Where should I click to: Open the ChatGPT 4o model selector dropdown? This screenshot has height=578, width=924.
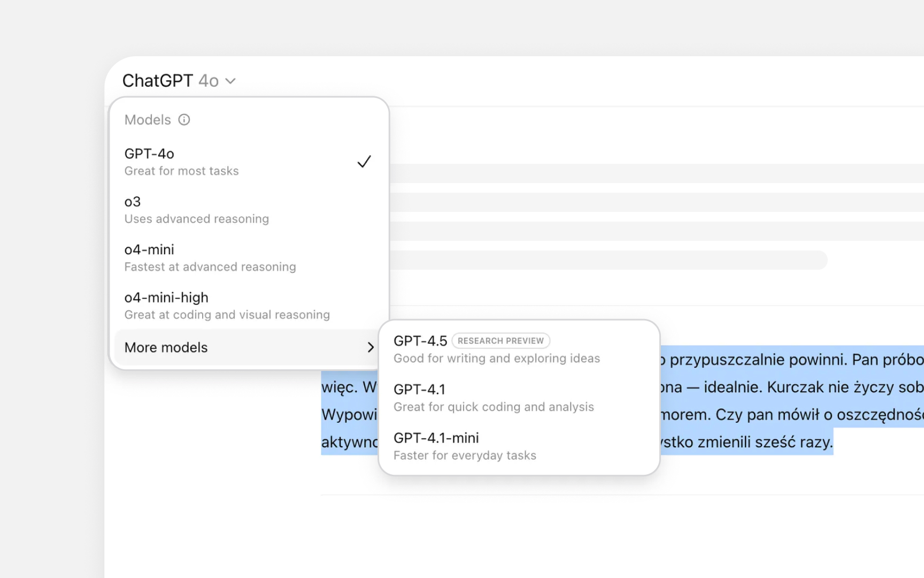[x=179, y=81]
